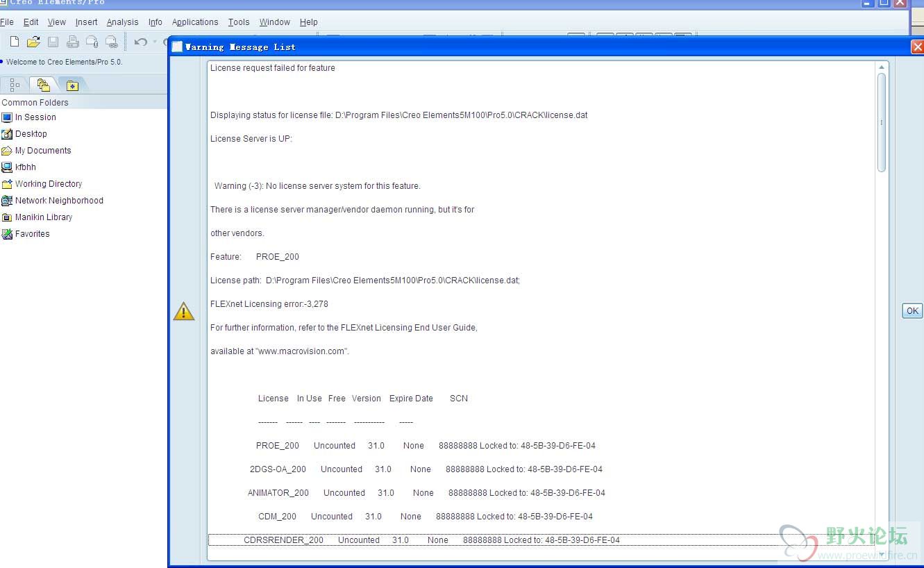The width and height of the screenshot is (924, 568).
Task: Click the Common Folders header
Action: pyautogui.click(x=35, y=103)
